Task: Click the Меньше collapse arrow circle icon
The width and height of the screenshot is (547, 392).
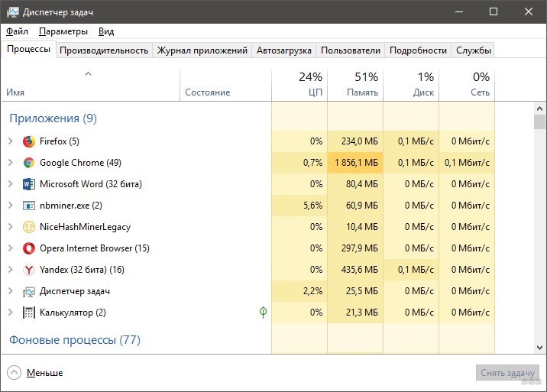Action: 14,372
